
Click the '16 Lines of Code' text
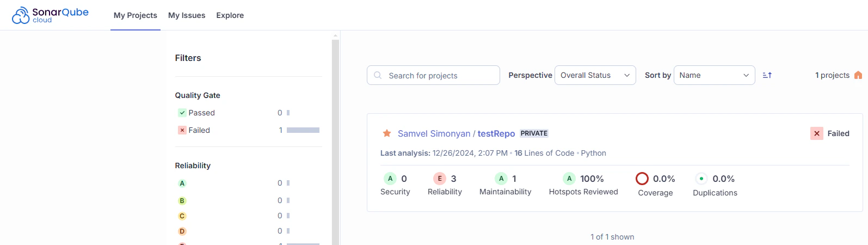(x=544, y=153)
